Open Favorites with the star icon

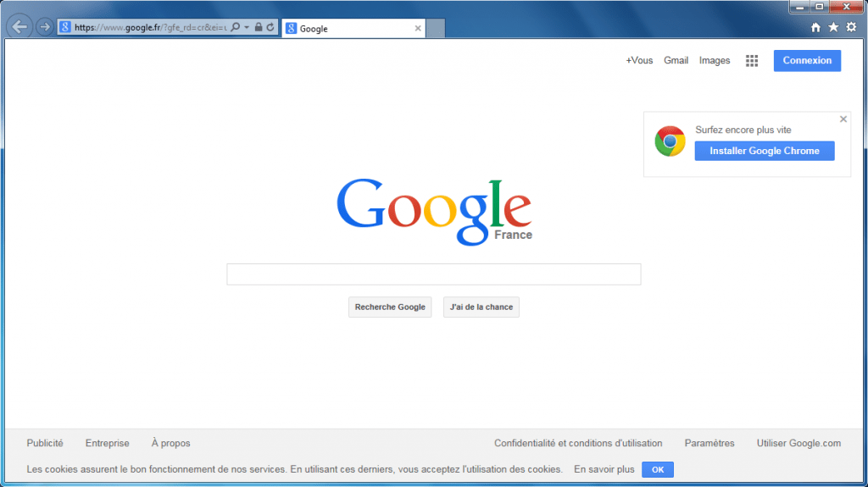pos(833,27)
